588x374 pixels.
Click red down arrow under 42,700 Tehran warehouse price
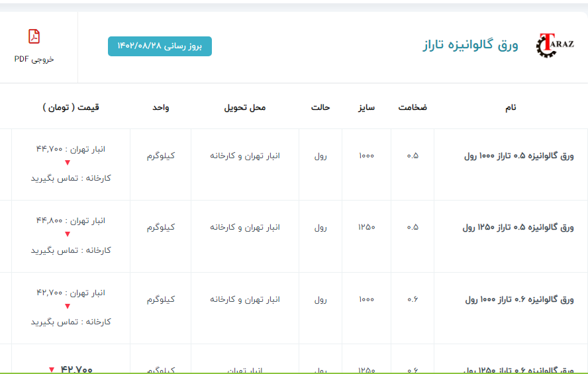[68, 306]
